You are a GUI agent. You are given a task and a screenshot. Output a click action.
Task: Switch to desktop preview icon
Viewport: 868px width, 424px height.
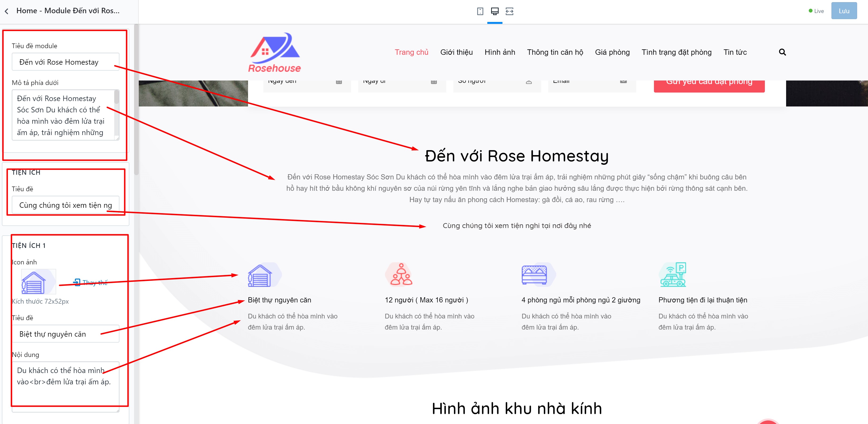click(495, 12)
